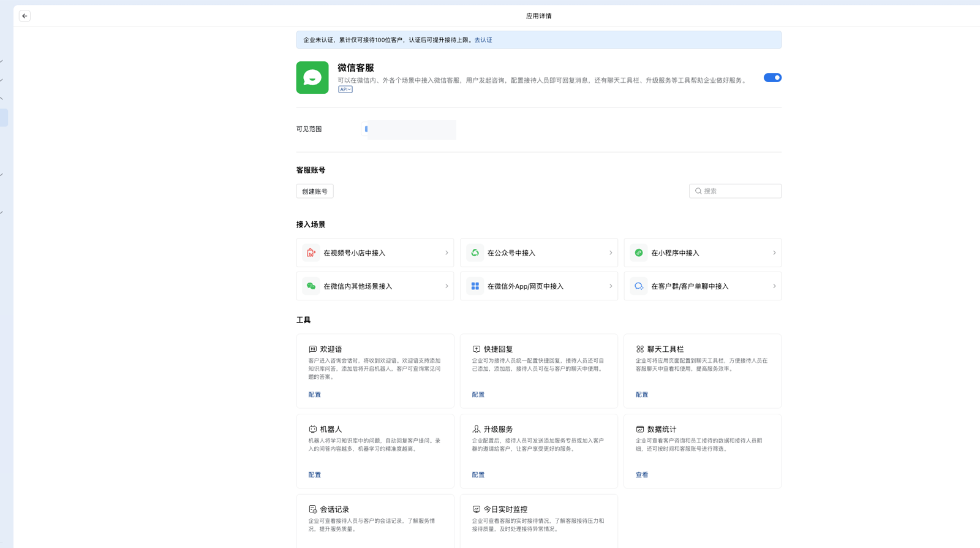980x548 pixels.
Task: Click 配置 under 升级服务
Action: (x=478, y=475)
